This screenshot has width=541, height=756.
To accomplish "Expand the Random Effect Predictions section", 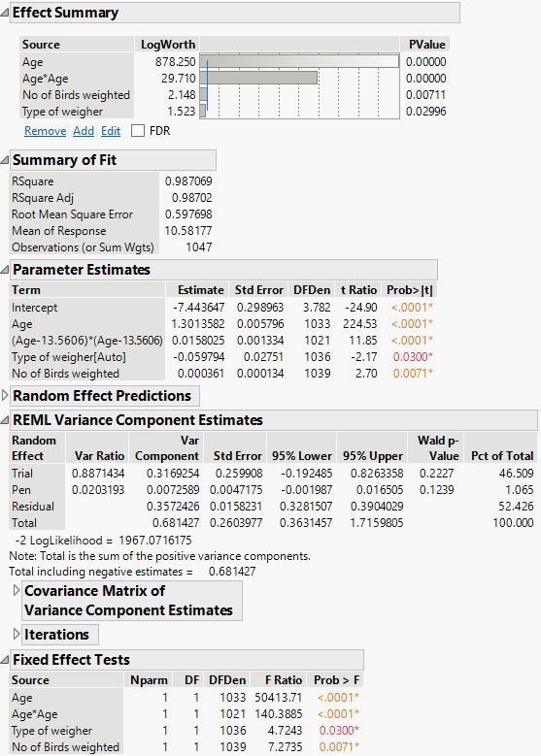I will [x=5, y=396].
